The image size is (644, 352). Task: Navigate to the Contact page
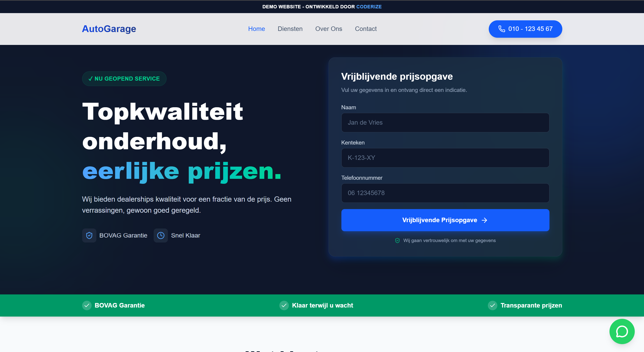(366, 29)
